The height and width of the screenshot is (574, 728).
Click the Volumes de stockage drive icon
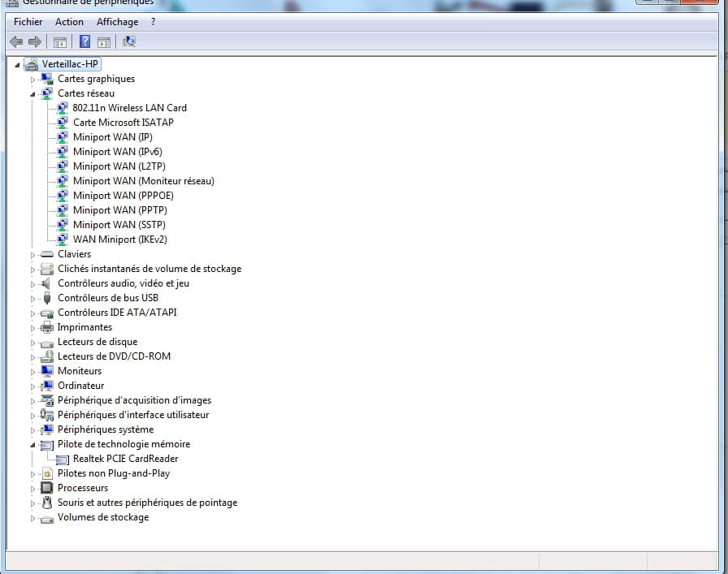[x=47, y=519]
